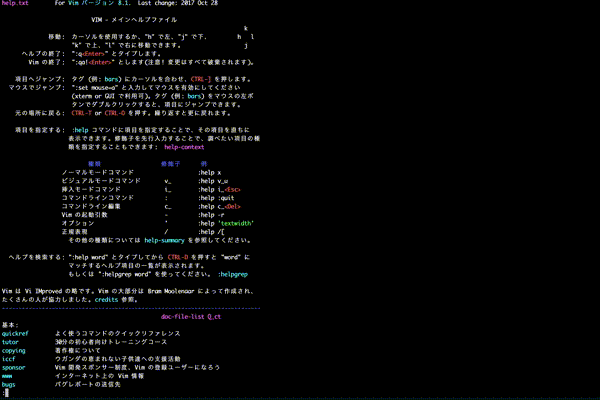Click the 'ヘルプの終了:' label
The width and height of the screenshot is (600, 400).
point(43,54)
